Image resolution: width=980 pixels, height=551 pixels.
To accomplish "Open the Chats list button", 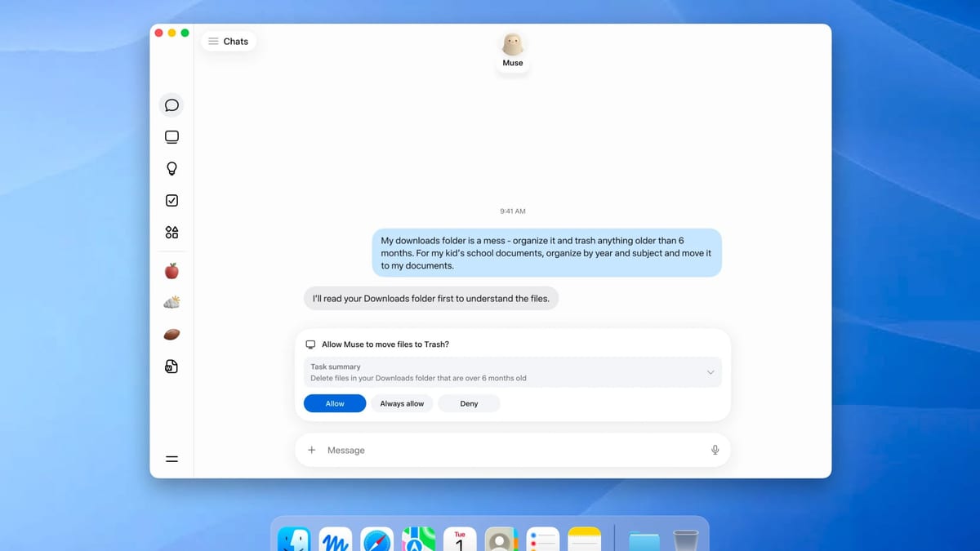I will tap(229, 41).
